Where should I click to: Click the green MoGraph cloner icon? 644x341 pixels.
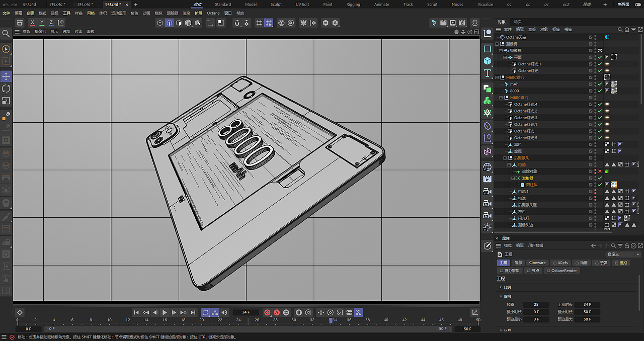[x=487, y=101]
